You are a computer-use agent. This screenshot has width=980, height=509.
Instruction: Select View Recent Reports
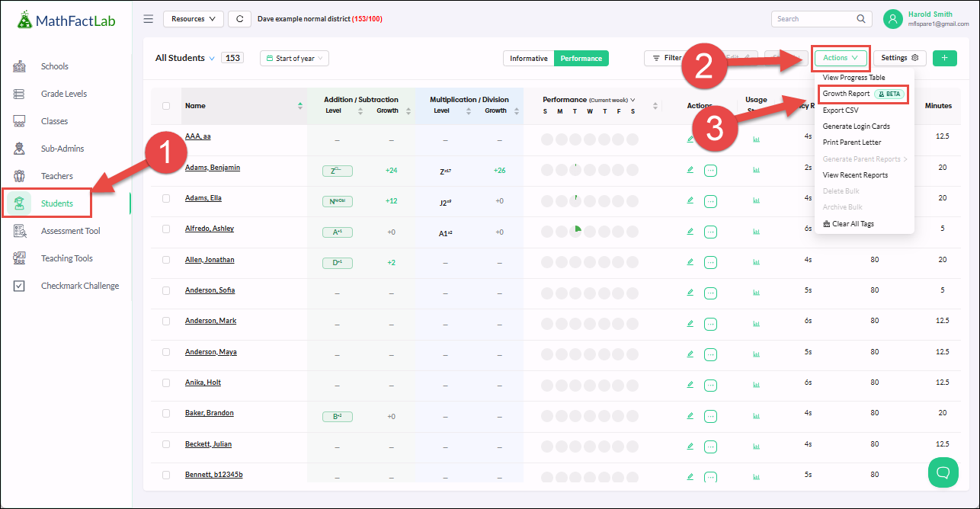[855, 175]
